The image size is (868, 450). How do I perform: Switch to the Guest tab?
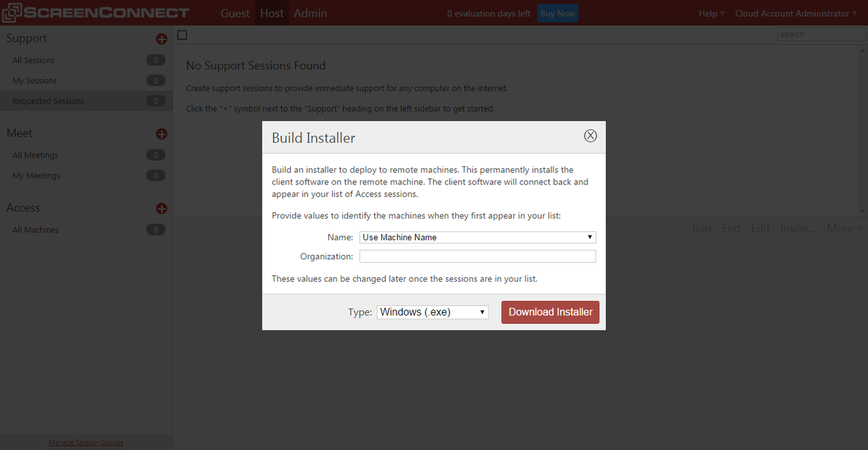pyautogui.click(x=235, y=13)
